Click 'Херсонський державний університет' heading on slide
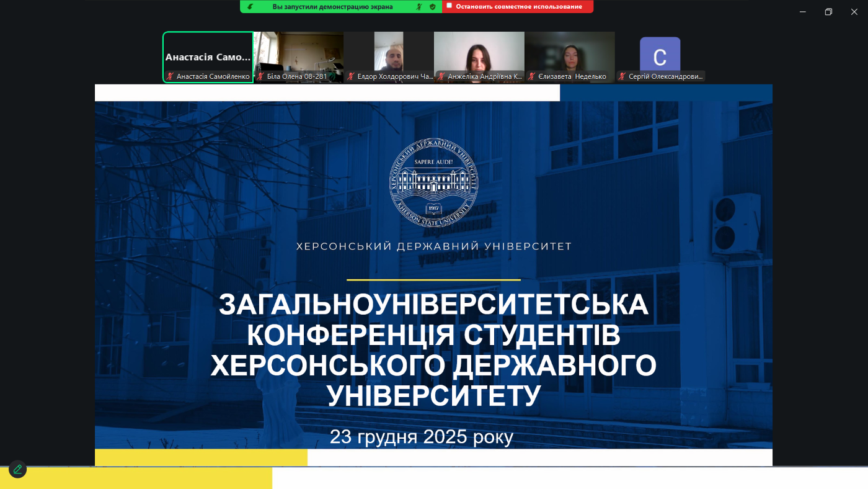 tap(434, 246)
